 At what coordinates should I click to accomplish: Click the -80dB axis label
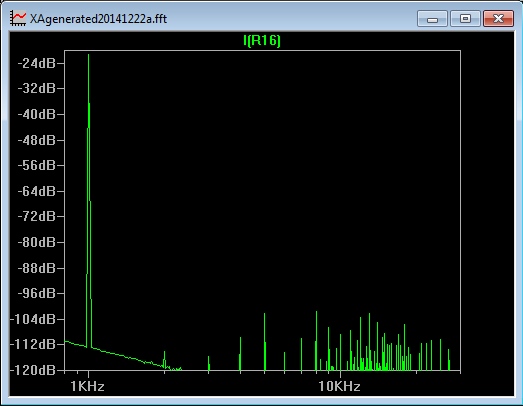36,242
